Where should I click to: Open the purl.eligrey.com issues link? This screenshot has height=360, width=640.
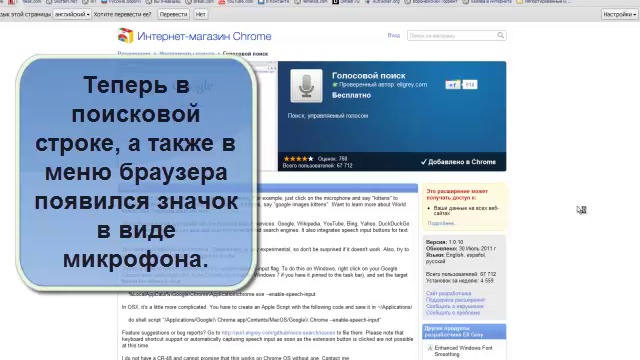pos(278,333)
